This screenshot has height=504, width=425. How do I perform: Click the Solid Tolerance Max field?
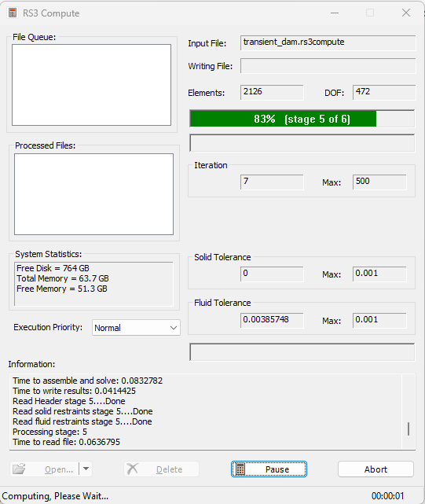pyautogui.click(x=379, y=274)
